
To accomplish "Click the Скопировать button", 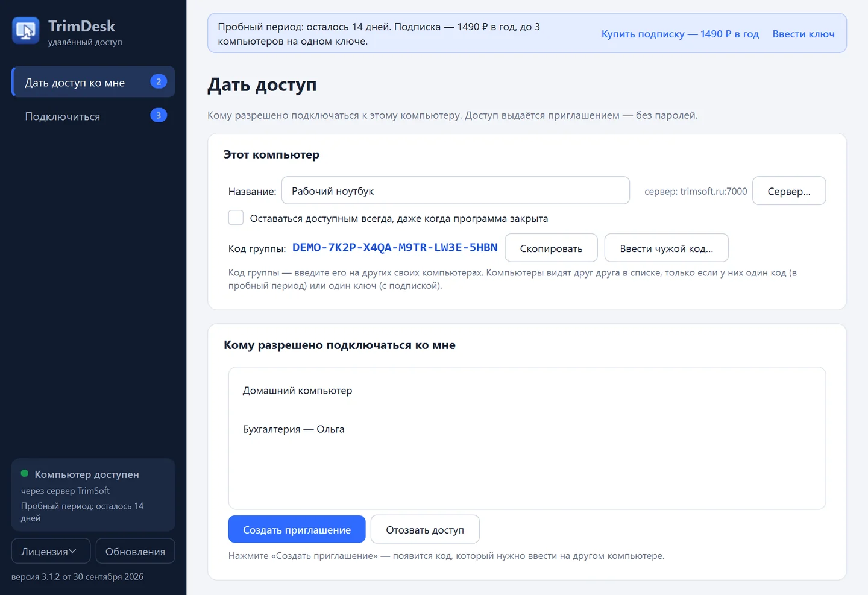I will pos(551,248).
